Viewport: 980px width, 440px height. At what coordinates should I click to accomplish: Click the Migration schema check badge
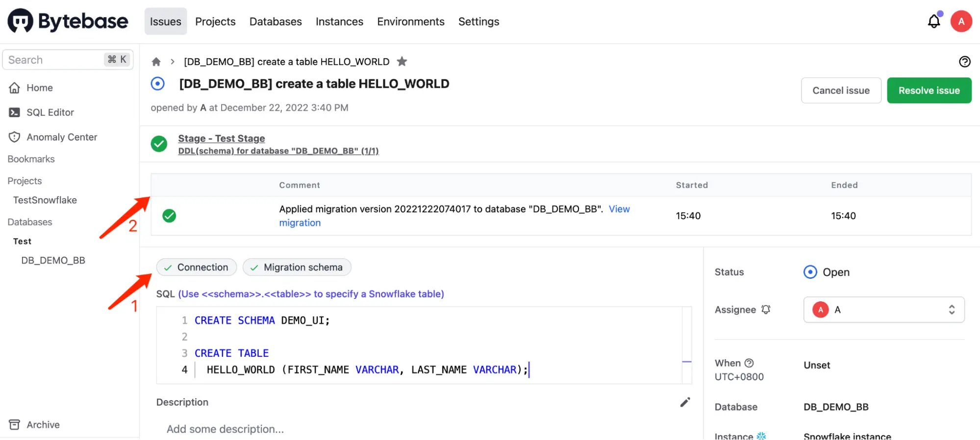pos(297,267)
